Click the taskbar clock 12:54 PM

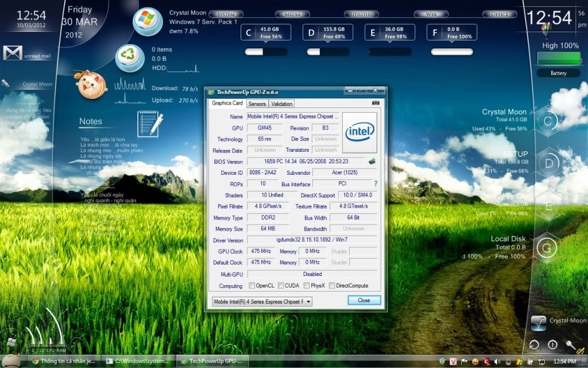564,361
